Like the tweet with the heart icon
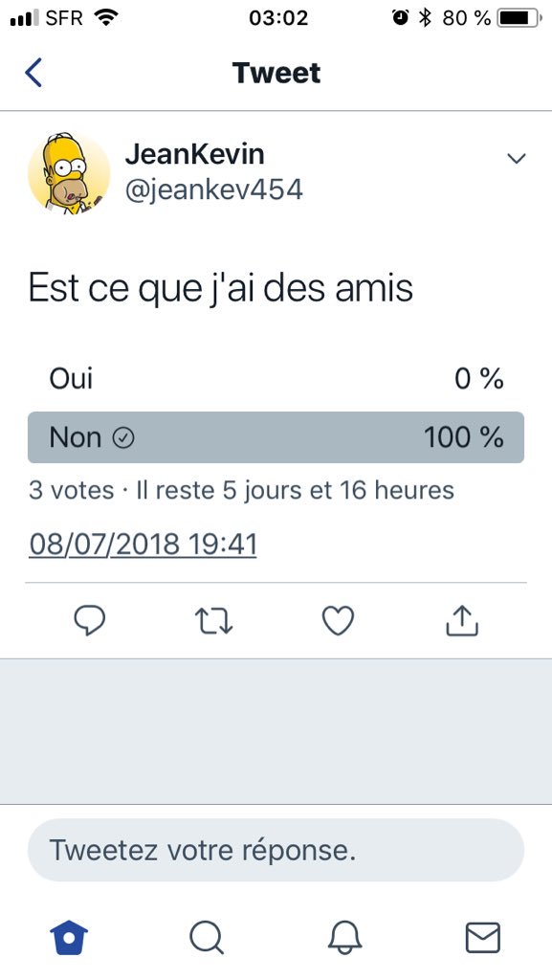552x980 pixels. (338, 620)
